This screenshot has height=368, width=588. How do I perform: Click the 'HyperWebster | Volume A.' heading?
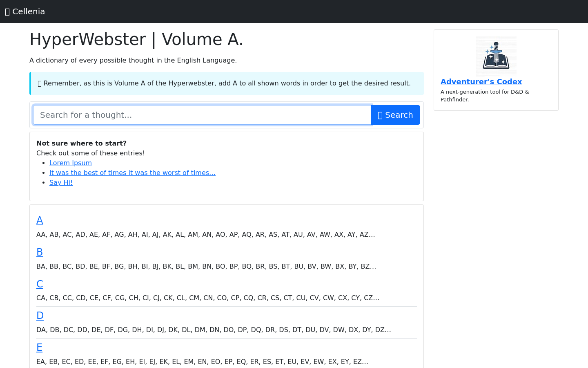coord(136,39)
